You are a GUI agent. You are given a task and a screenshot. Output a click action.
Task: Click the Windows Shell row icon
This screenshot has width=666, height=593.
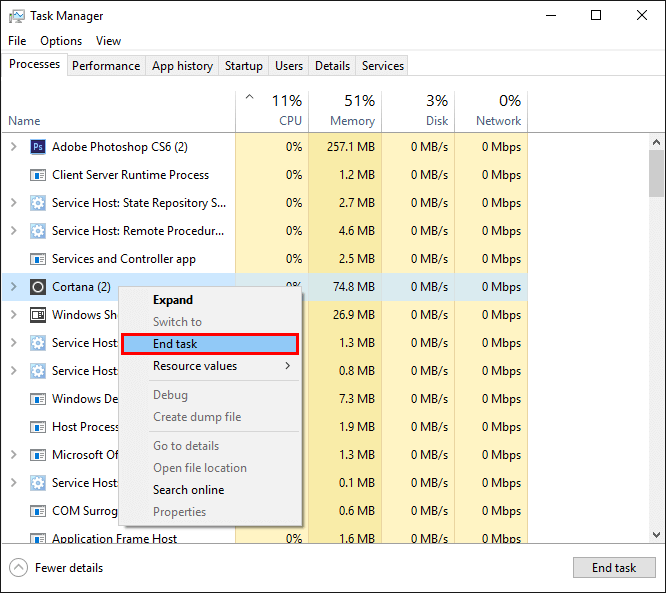[38, 315]
